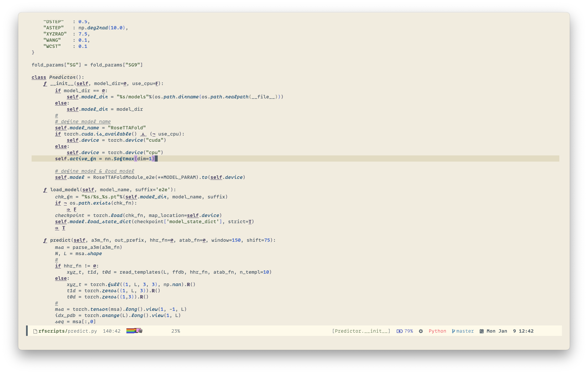Viewport: 588px width, 374px height.
Task: Click the 79% battery percentage text
Action: 409,331
